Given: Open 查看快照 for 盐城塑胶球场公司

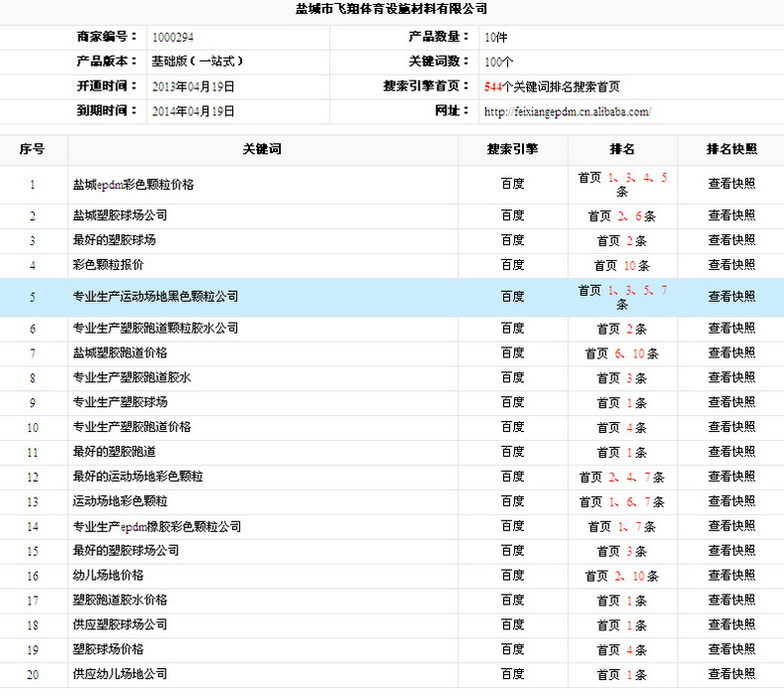Looking at the screenshot, I should coord(731,215).
